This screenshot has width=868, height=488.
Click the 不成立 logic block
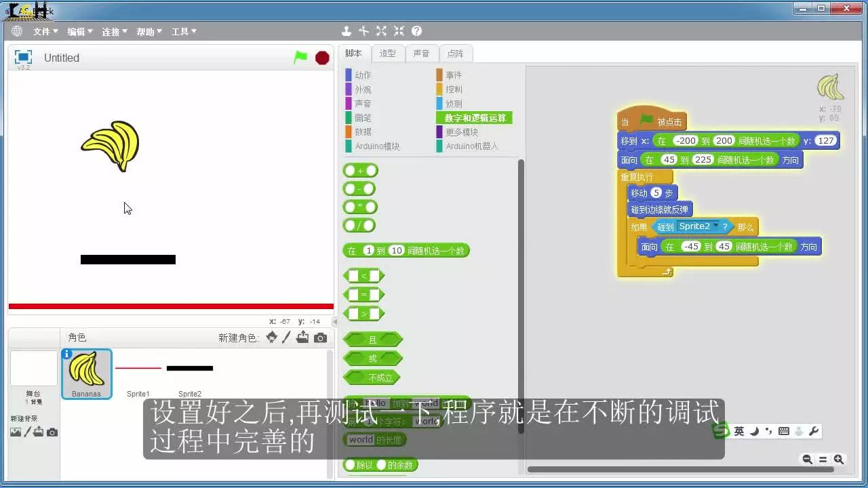coord(372,378)
